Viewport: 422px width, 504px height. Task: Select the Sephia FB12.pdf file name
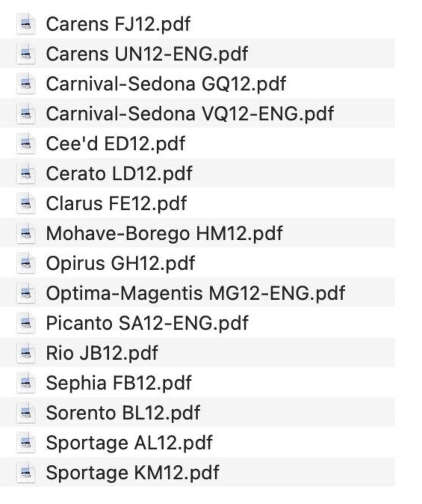[x=119, y=383]
